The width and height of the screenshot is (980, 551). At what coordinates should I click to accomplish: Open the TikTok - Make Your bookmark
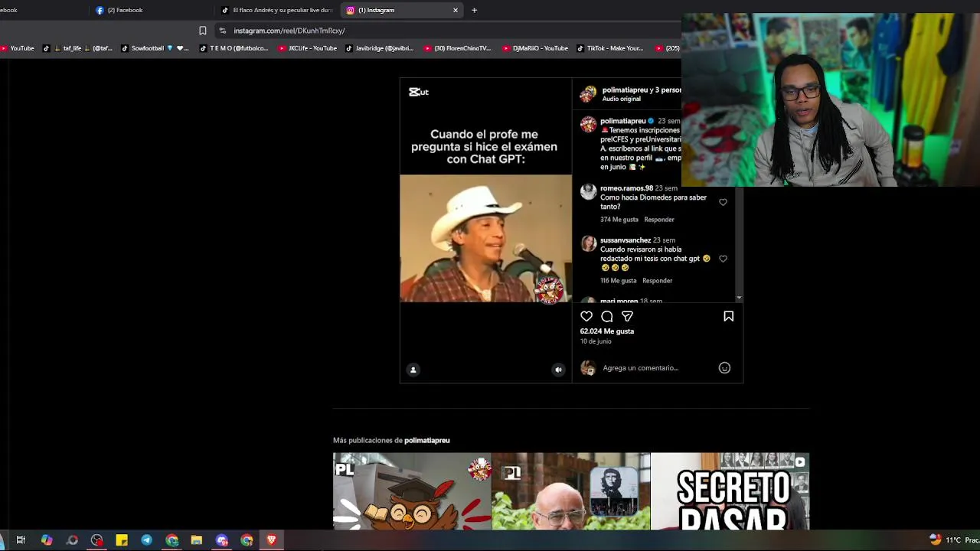[x=610, y=48]
